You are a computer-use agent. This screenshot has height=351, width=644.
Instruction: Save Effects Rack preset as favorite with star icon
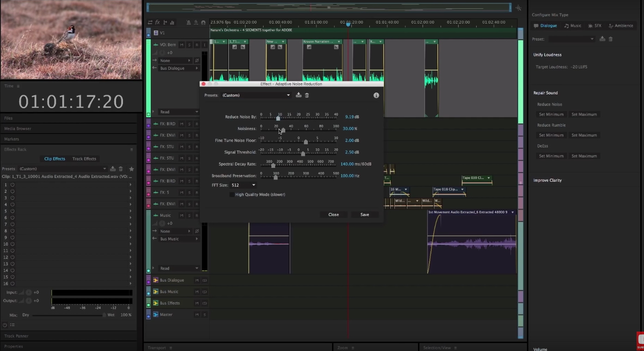pyautogui.click(x=131, y=169)
